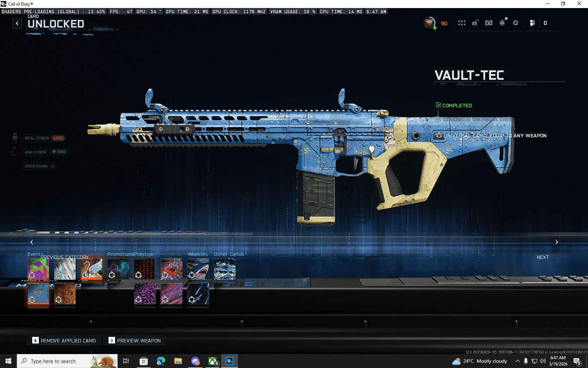Image resolution: width=588 pixels, height=368 pixels.
Task: Go to PREVIOUS CATEGORY
Action: (65, 257)
